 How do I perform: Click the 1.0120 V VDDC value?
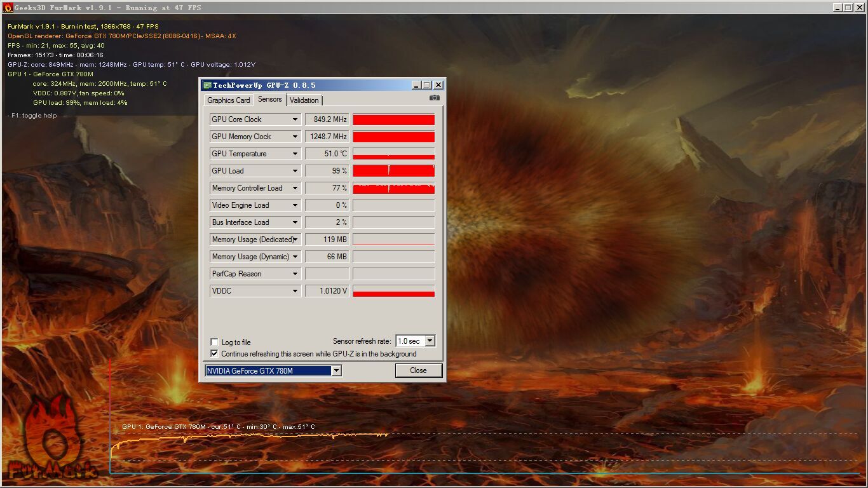(327, 291)
